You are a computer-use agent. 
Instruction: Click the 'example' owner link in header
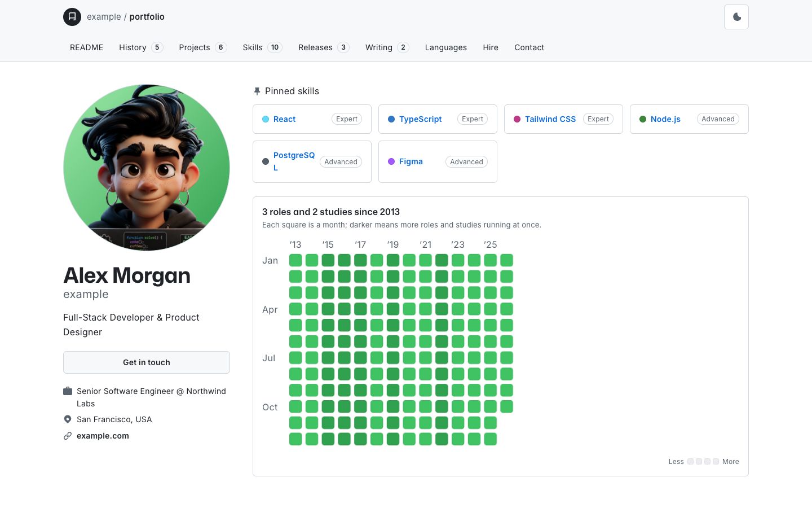click(104, 17)
